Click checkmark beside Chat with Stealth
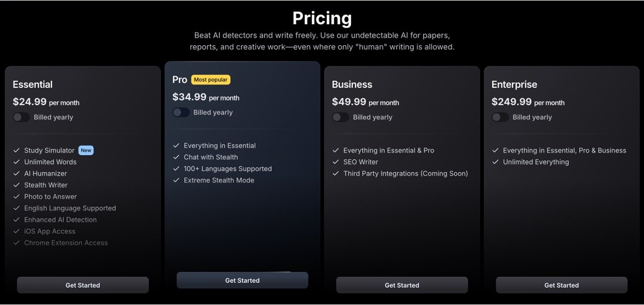 [x=176, y=157]
